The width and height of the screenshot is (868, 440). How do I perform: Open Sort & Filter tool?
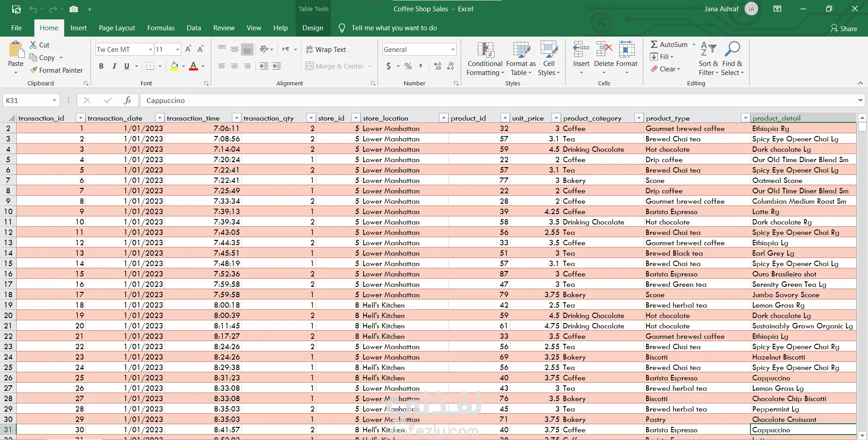(x=708, y=59)
